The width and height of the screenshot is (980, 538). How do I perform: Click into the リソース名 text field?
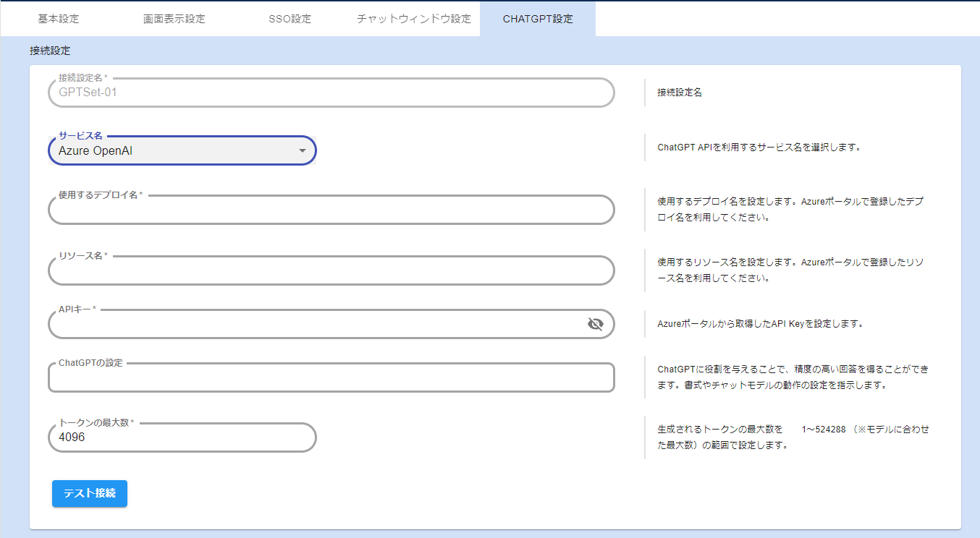pyautogui.click(x=331, y=271)
